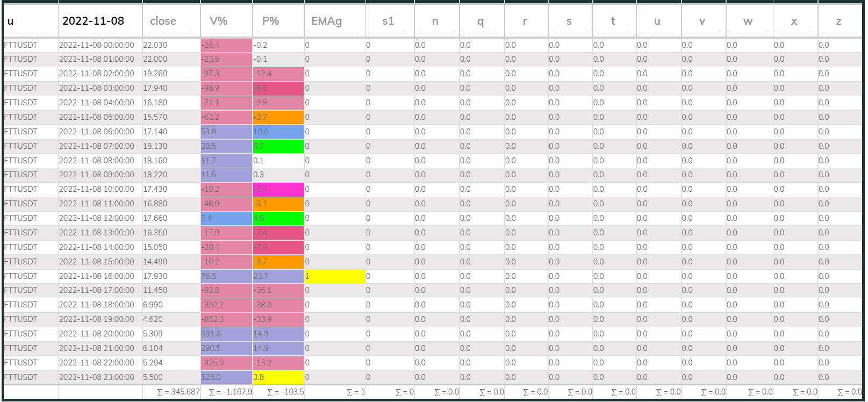
Task: Click the yellow EMAg cell showing 1
Action: point(335,276)
